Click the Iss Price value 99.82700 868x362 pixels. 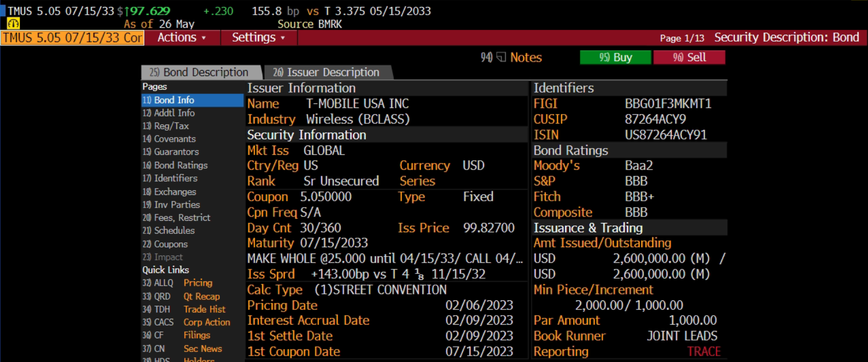(489, 228)
